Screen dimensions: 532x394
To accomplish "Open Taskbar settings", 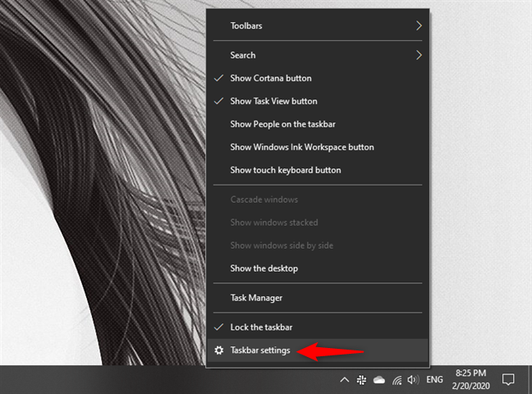I will pos(259,350).
